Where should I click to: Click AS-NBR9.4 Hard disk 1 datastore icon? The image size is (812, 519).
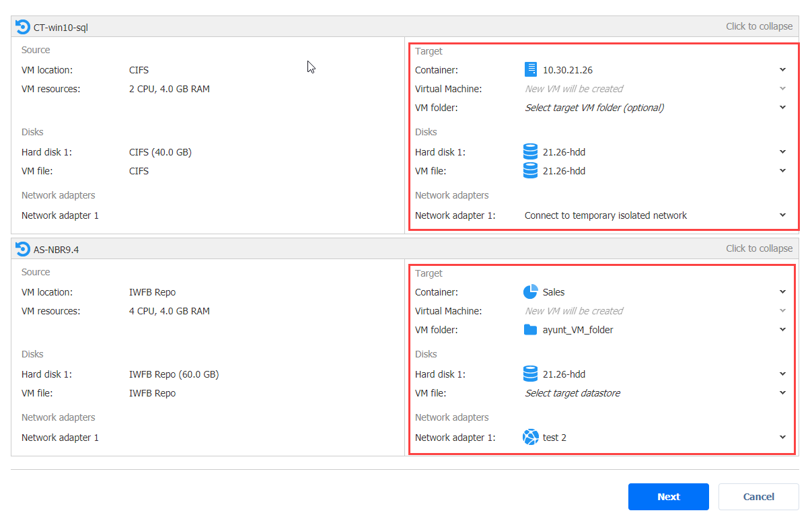[x=531, y=374]
